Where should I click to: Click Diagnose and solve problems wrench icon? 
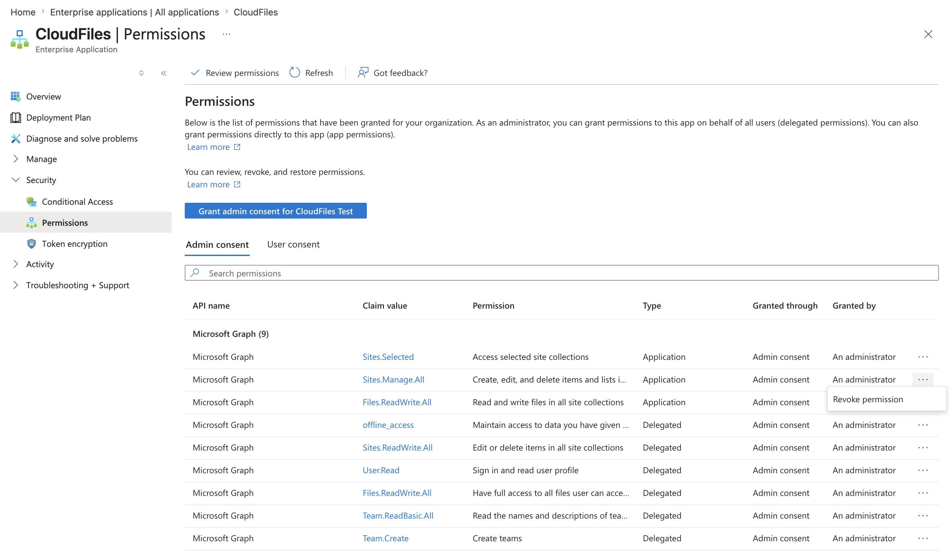[15, 139]
